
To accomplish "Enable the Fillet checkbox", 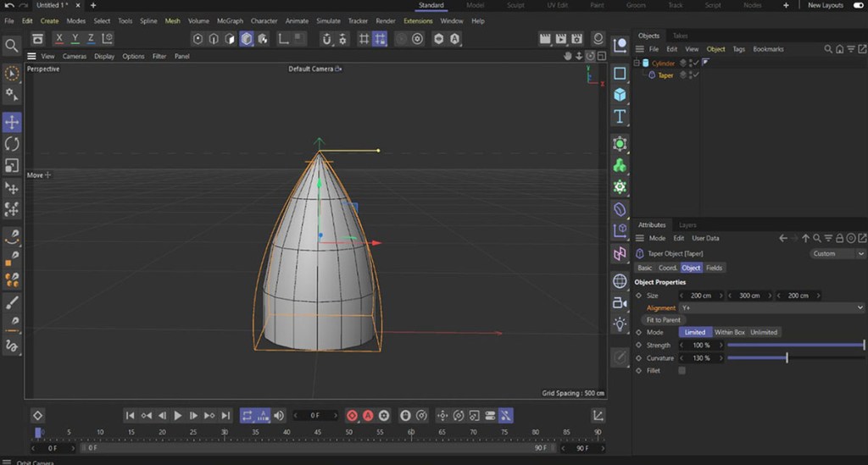I will 682,371.
